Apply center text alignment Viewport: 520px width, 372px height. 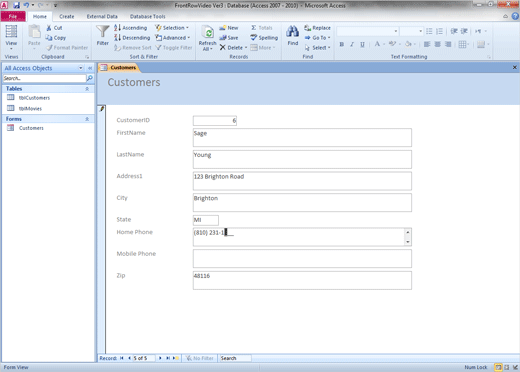tap(438, 44)
